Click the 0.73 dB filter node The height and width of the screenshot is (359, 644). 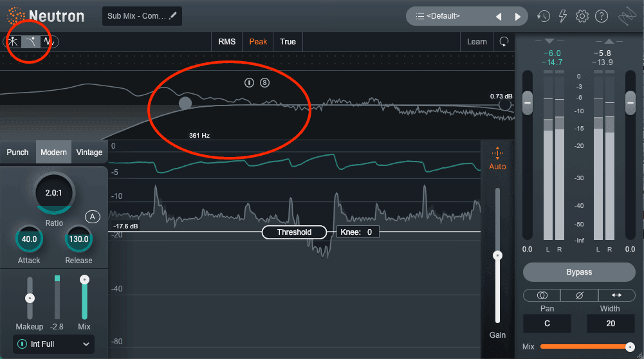click(x=505, y=105)
